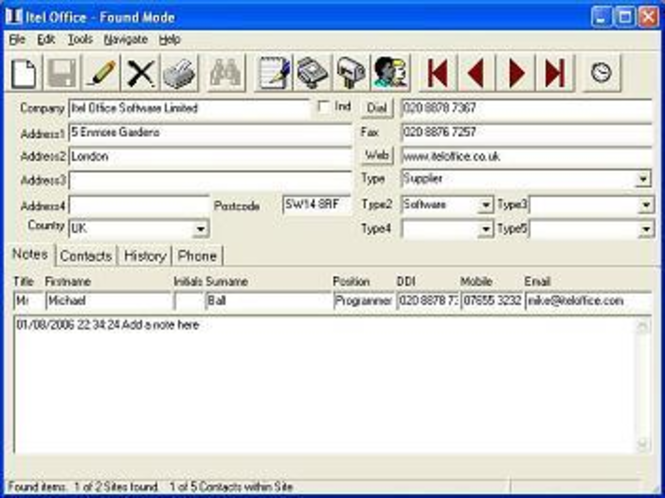Click the empty Initials field
This screenshot has width=665, height=498.
pos(189,301)
